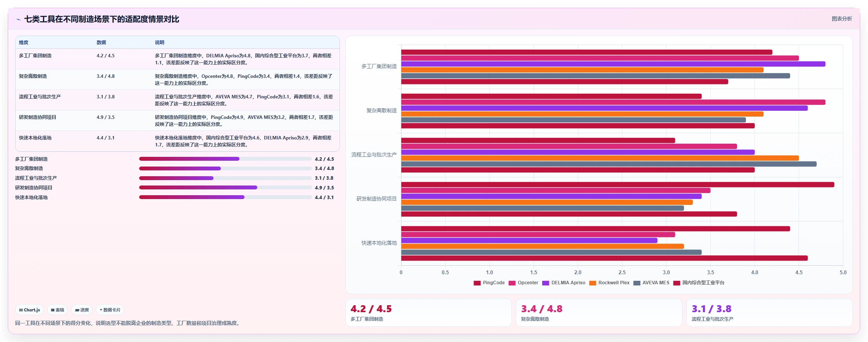This screenshot has width=868, height=342.
Task: Open the 4.2 / 4.5 data card
Action: click(429, 313)
